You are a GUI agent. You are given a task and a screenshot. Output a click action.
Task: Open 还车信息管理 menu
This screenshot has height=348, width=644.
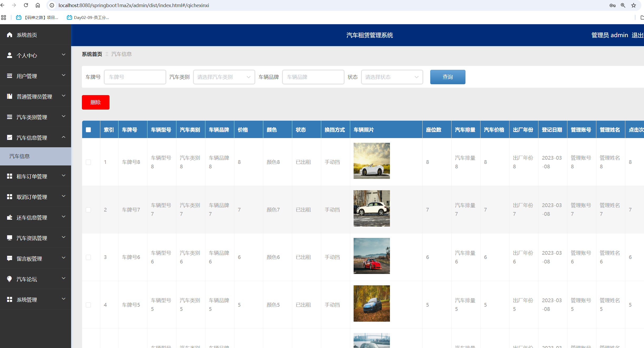(x=36, y=217)
